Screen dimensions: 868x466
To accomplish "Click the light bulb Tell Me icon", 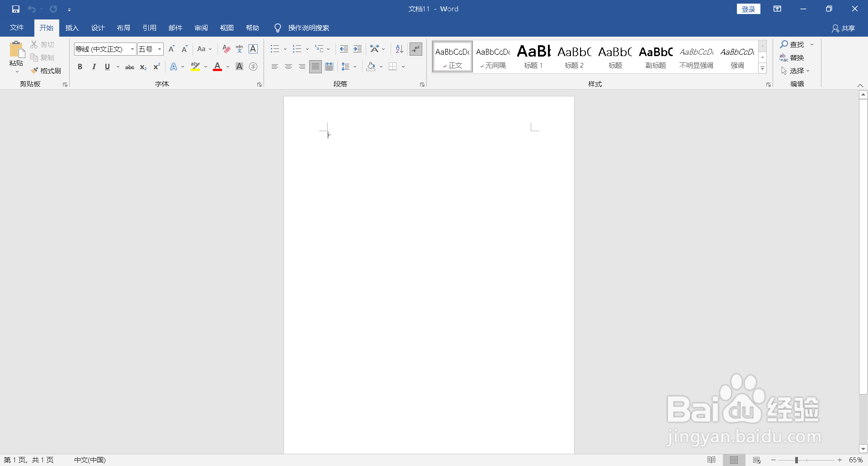I will click(x=278, y=28).
